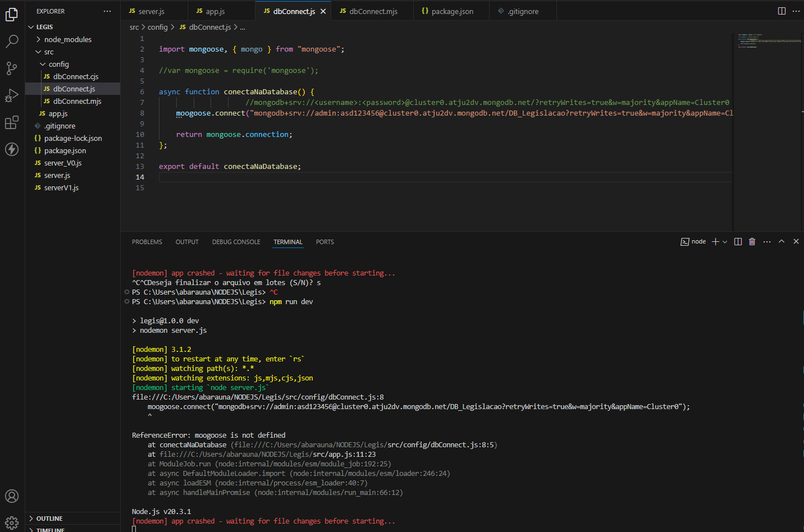
Task: Open the Manage gear icon
Action: (x=12, y=523)
